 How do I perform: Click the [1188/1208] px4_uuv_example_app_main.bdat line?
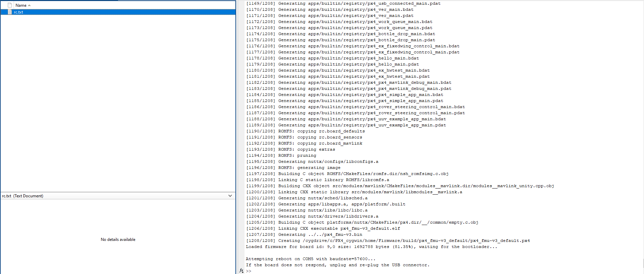(x=346, y=119)
